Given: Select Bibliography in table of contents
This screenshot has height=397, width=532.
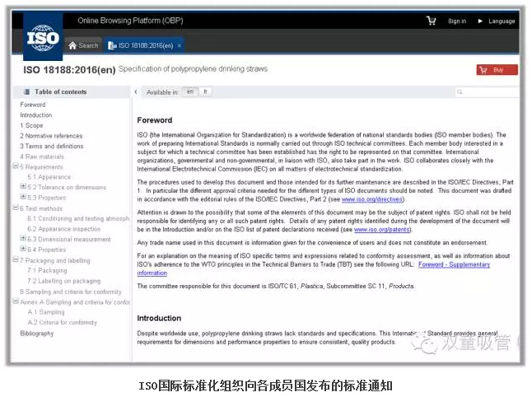Looking at the screenshot, I should point(37,334).
